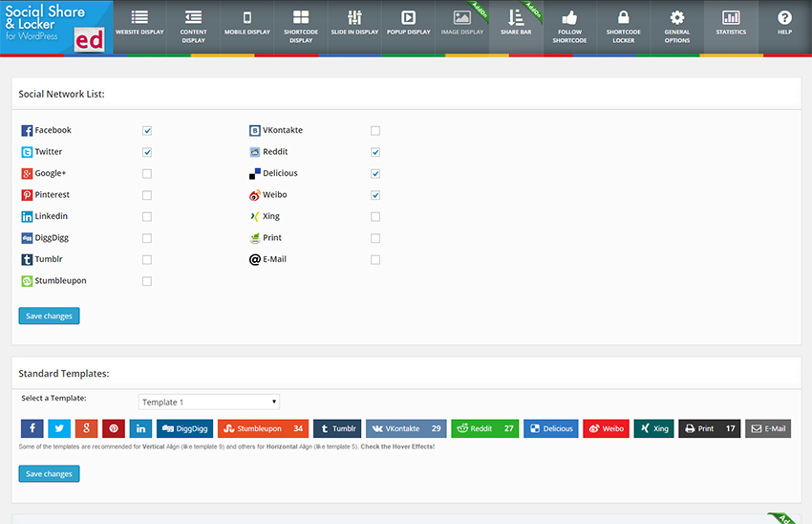Screen dimensions: 812x524
Task: Switch to the Website Display tab
Action: pos(139,24)
